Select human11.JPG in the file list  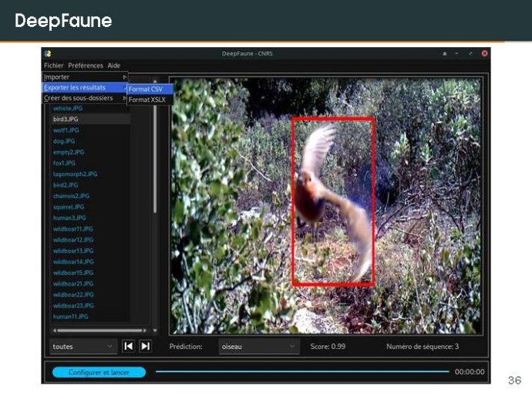71,316
